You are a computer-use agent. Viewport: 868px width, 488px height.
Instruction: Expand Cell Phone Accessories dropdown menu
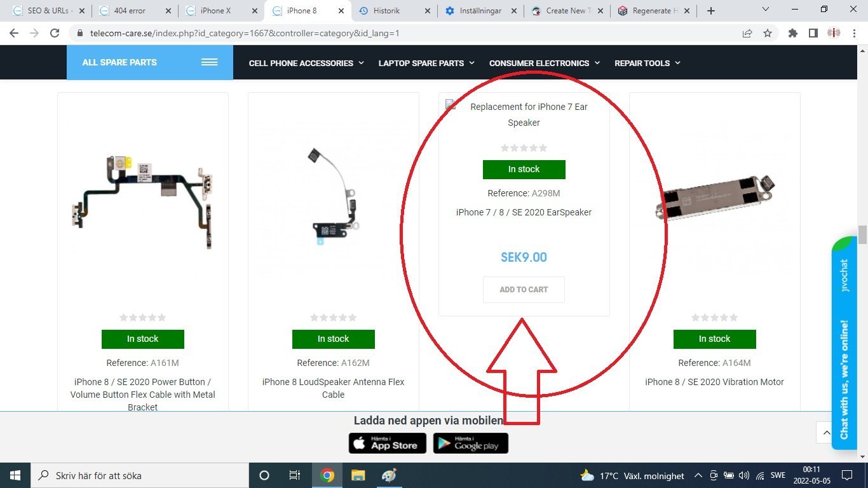click(x=306, y=63)
